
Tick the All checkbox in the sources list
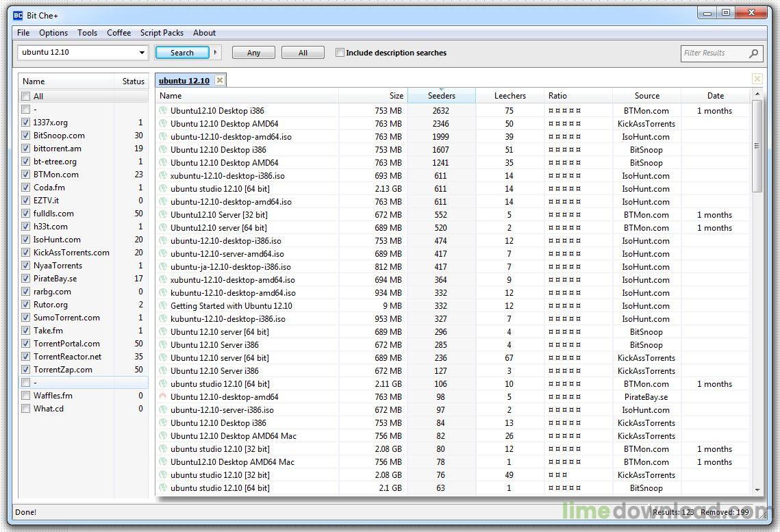coord(26,97)
